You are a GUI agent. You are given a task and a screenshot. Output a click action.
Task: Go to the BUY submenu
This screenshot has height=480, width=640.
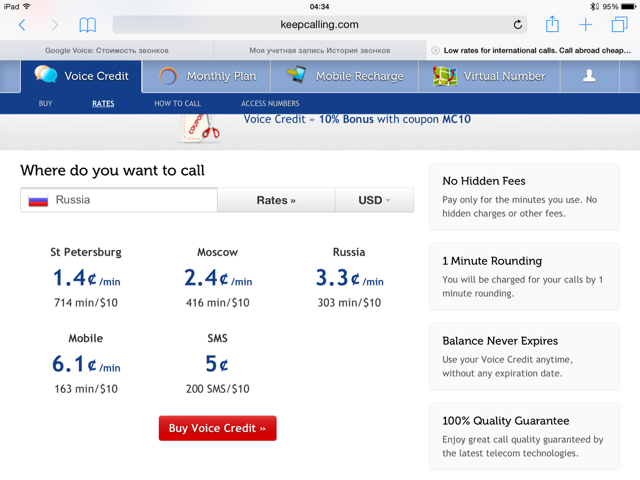pyautogui.click(x=45, y=104)
